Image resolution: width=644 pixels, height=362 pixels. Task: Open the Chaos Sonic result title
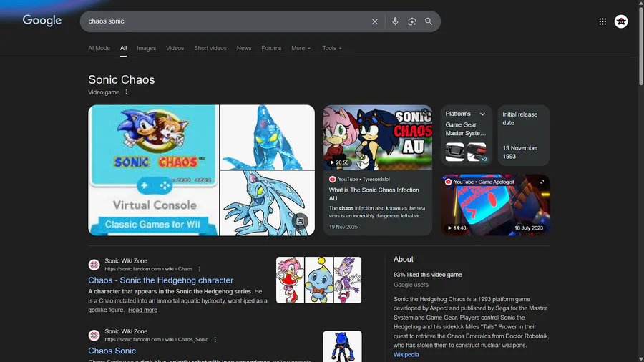112,351
